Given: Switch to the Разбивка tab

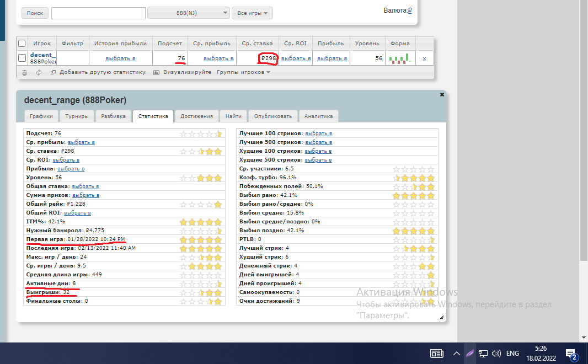Looking at the screenshot, I should [113, 116].
